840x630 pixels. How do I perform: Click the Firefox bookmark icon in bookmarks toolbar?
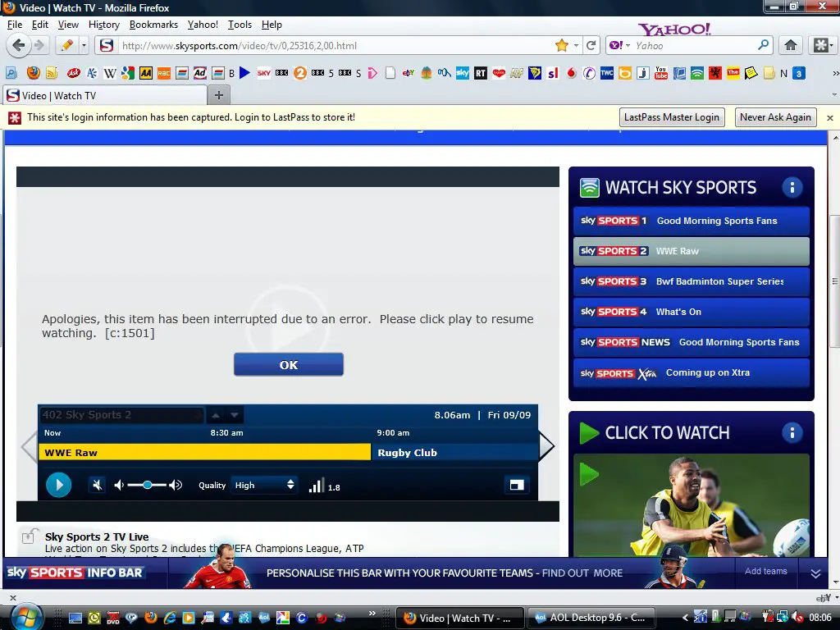point(33,73)
